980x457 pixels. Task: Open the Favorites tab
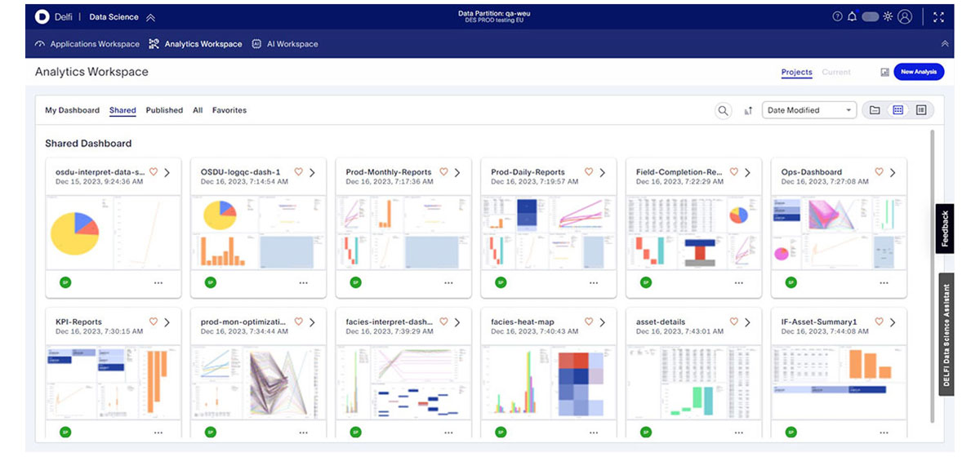click(229, 110)
